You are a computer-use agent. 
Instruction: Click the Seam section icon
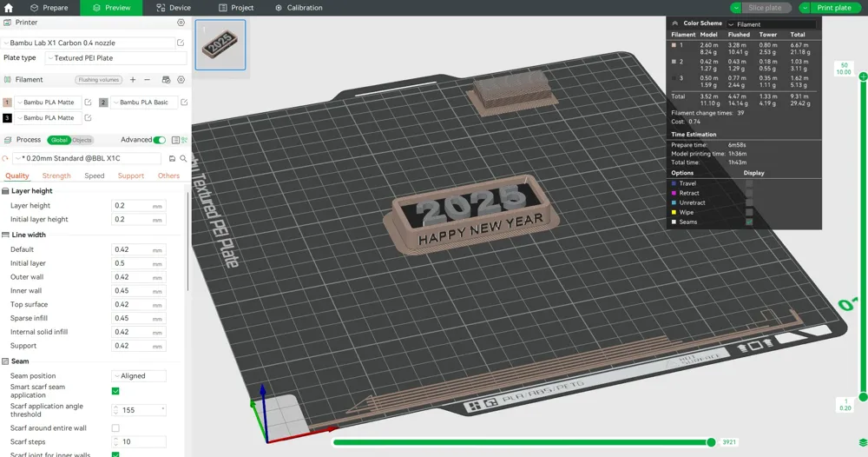tap(5, 361)
